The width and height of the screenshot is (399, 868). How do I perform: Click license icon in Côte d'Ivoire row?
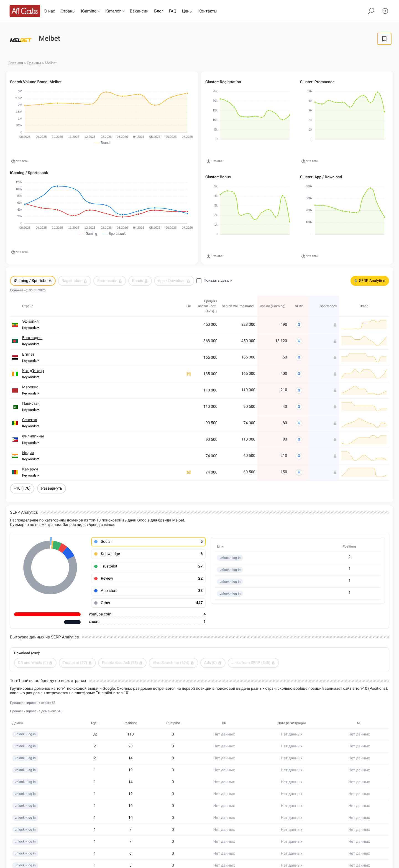pyautogui.click(x=189, y=374)
